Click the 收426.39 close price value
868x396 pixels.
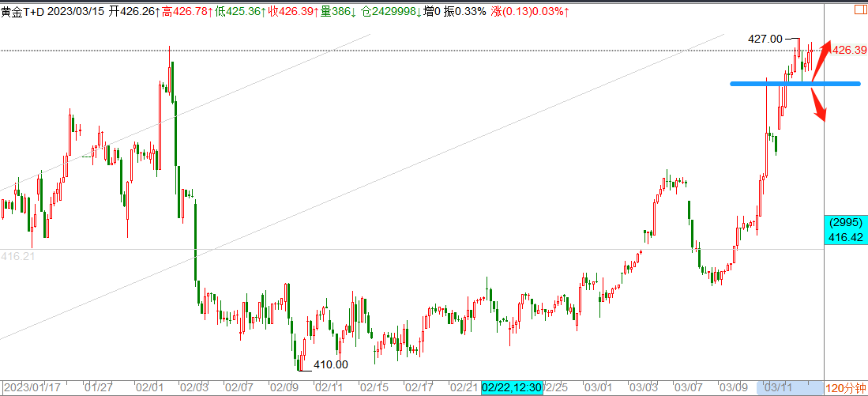coord(291,10)
